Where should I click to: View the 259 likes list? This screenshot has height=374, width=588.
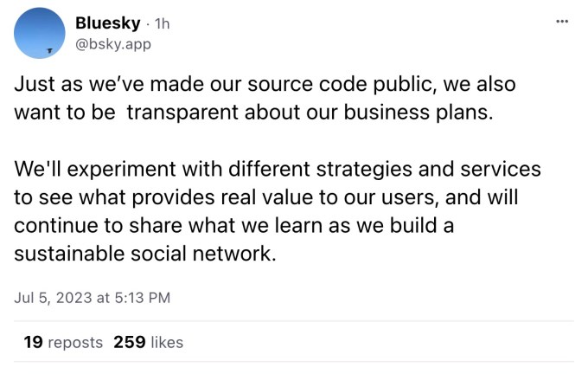148,342
